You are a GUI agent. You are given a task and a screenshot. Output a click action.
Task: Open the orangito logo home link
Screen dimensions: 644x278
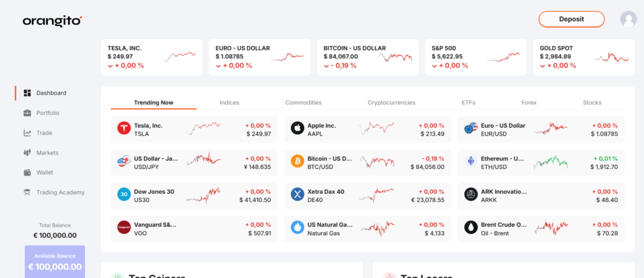pos(53,21)
